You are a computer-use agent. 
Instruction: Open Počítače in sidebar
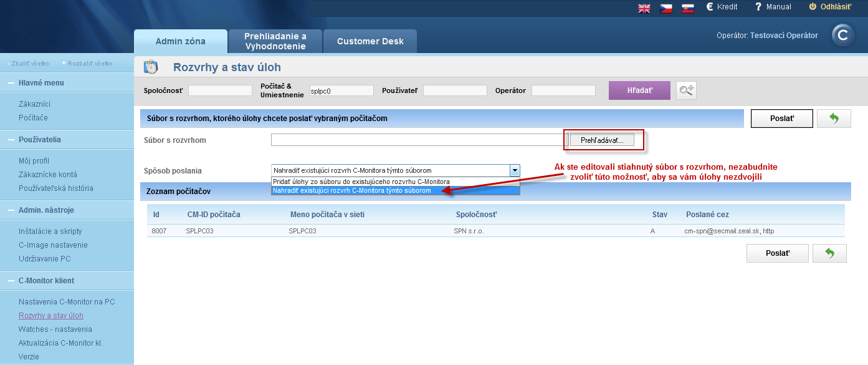pos(33,118)
